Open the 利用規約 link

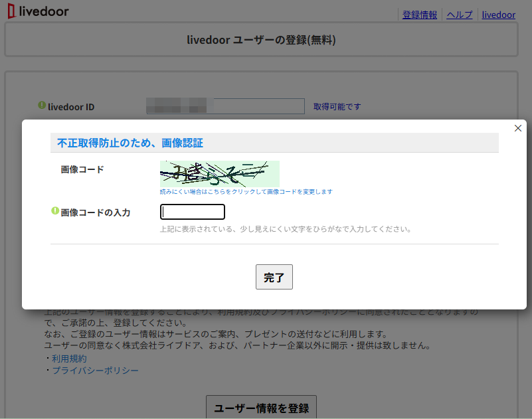click(x=69, y=359)
